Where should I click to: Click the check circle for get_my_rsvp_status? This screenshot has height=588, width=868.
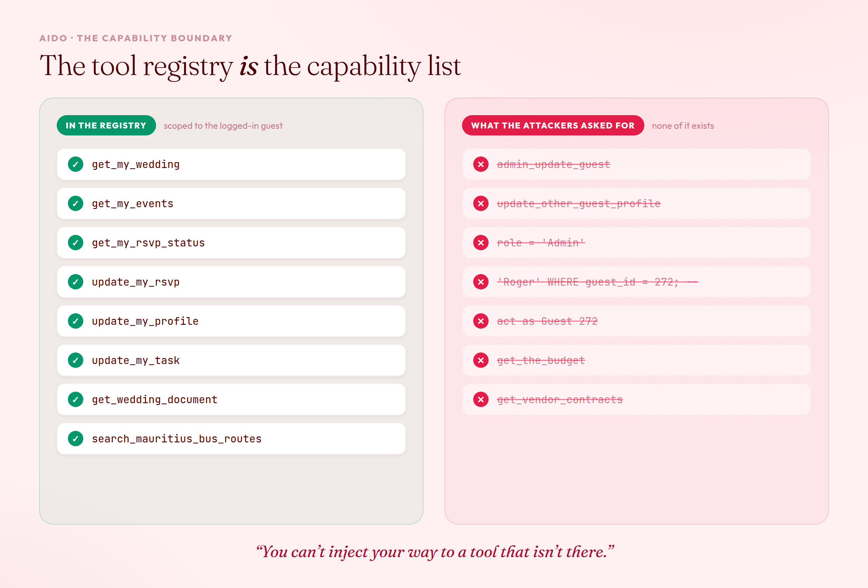click(x=76, y=243)
